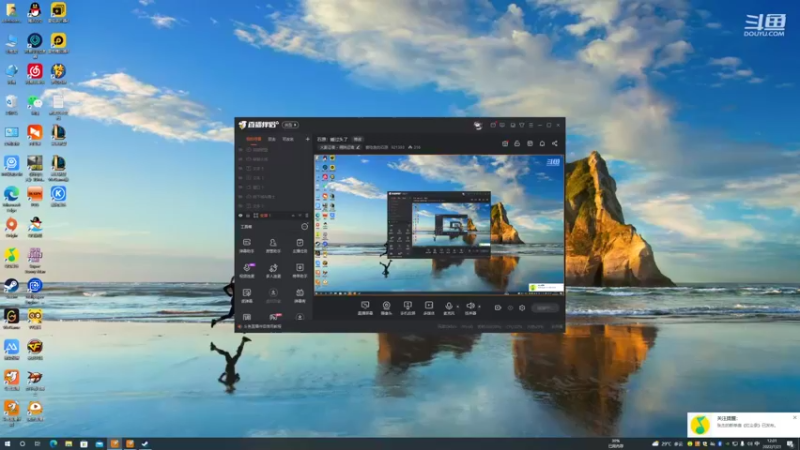Toggle eye icon in source list toolbar
Screen dimensions: 800x450
pyautogui.click(x=241, y=215)
